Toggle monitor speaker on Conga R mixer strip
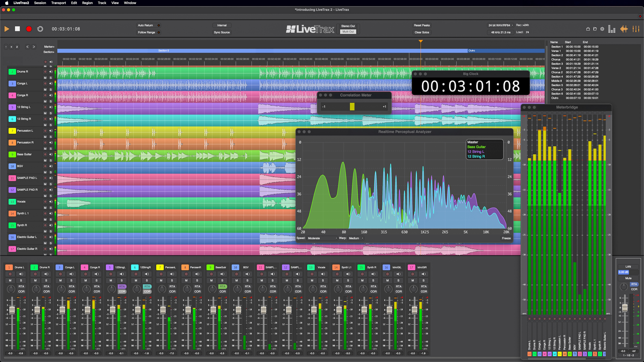 tap(97, 274)
